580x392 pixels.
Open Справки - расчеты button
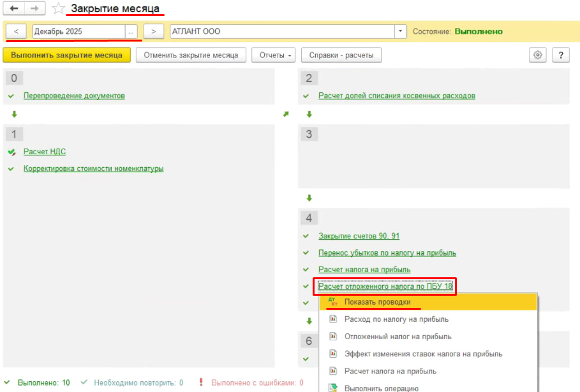point(341,55)
